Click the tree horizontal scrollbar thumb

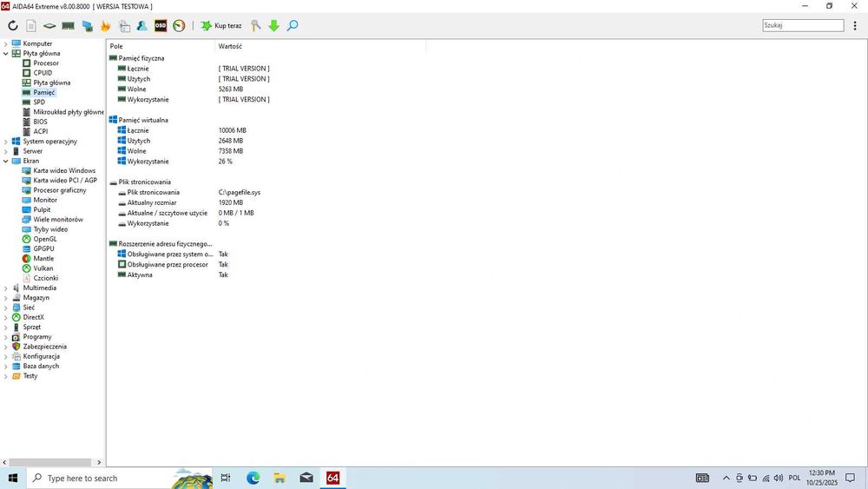click(50, 462)
